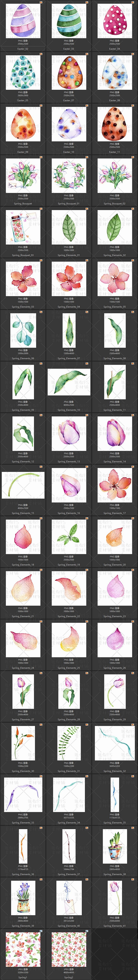Viewport: 138px width, 980px height.
Task: Select the wide Spring_Elements_10 leaf thumbnail
Action: click(x=69, y=382)
